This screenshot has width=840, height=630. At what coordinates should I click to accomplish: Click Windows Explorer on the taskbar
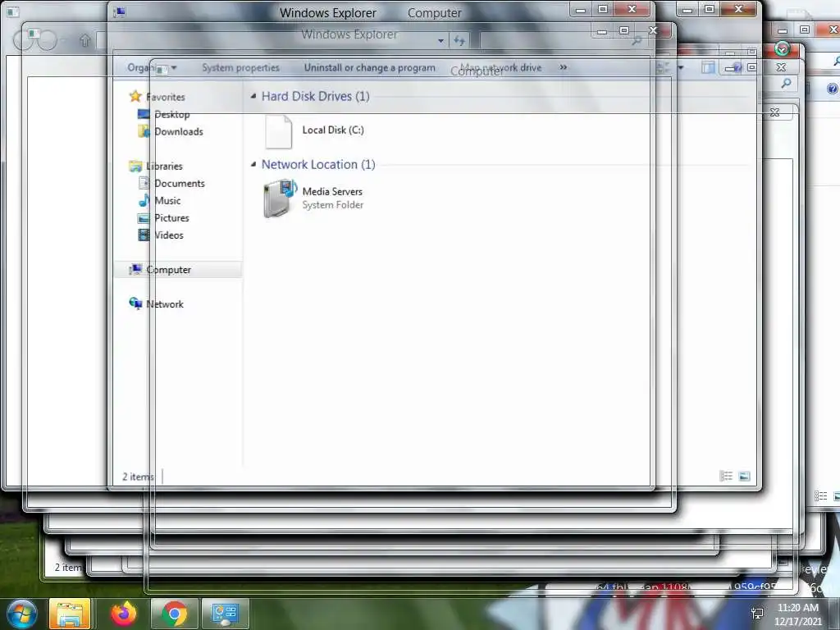70,614
